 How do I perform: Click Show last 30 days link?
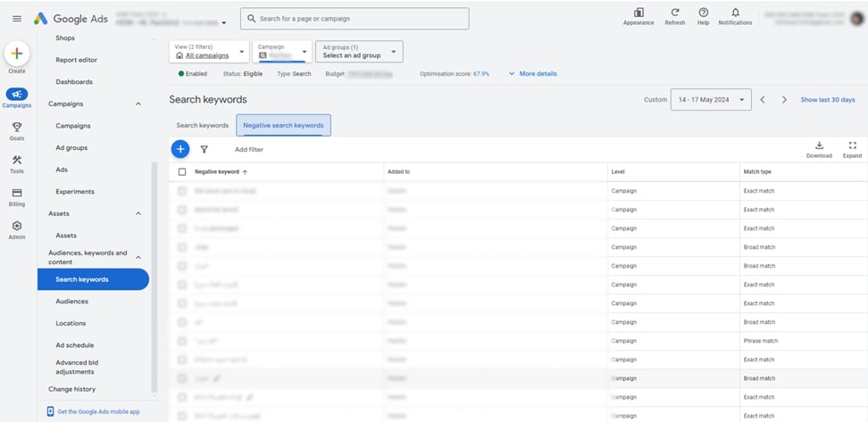pos(828,100)
